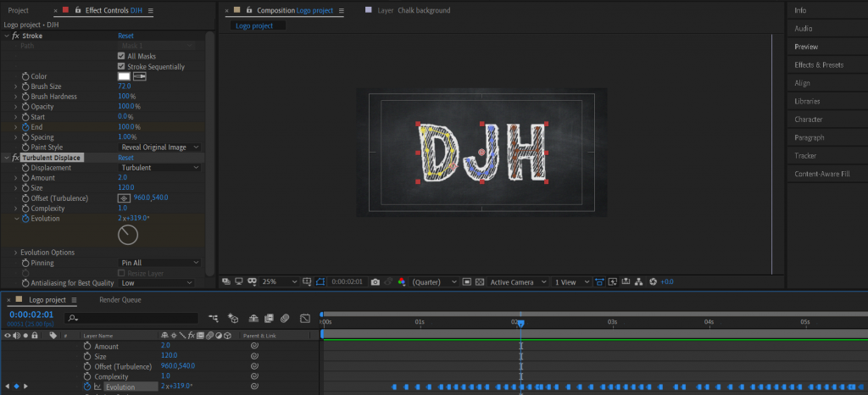Click the white Stroke color swatch
The height and width of the screenshot is (395, 868).
tap(124, 76)
